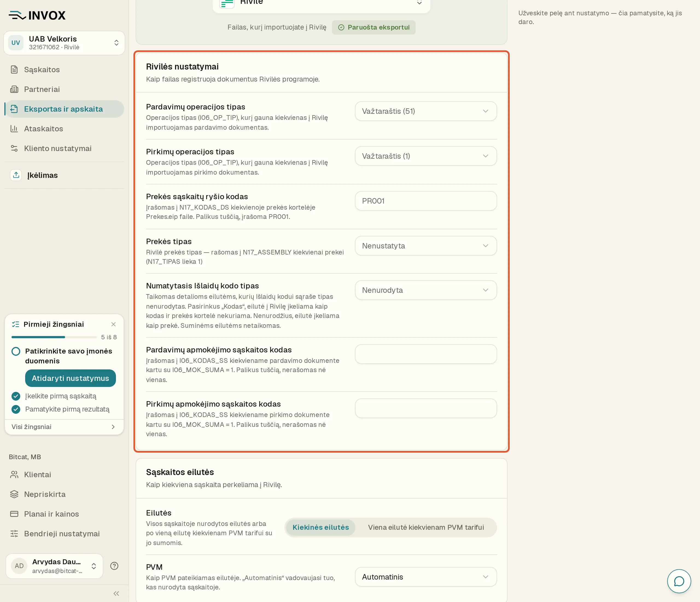This screenshot has width=700, height=602.
Task: Open the chat support bubble
Action: click(679, 581)
